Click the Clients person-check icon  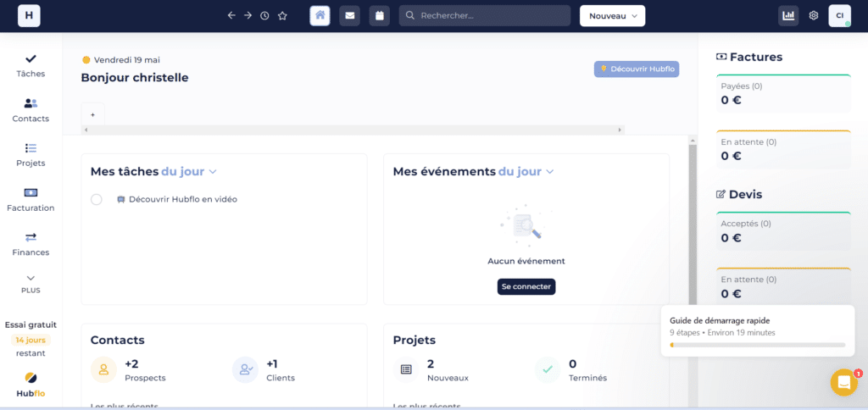pyautogui.click(x=245, y=370)
